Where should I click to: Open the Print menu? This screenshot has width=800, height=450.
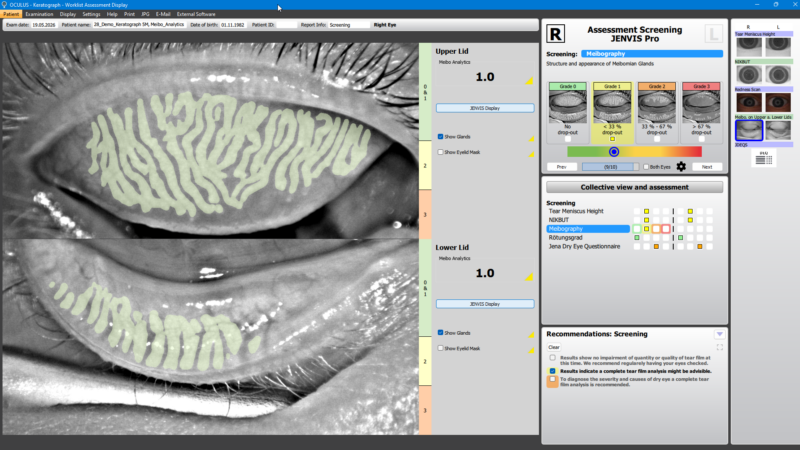click(130, 14)
